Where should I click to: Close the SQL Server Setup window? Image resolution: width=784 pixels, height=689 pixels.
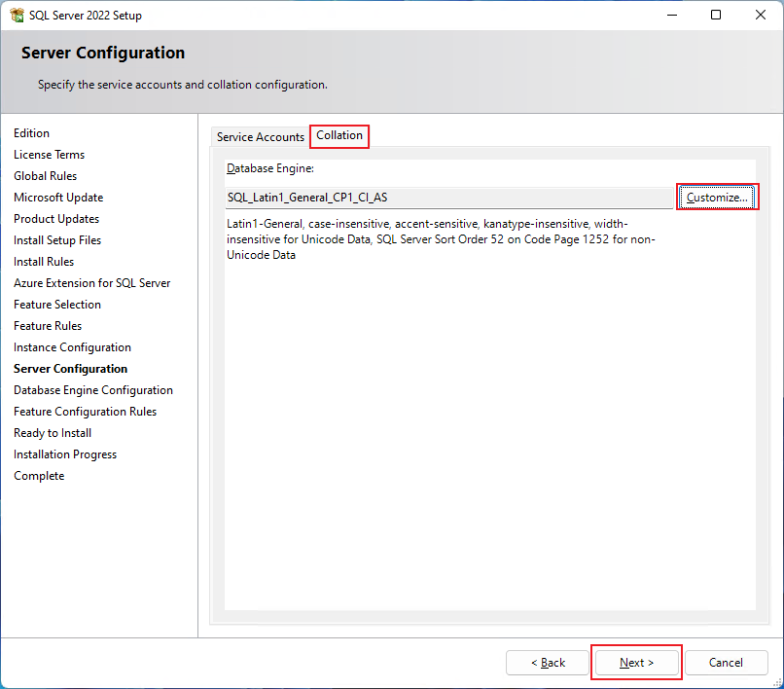click(761, 15)
